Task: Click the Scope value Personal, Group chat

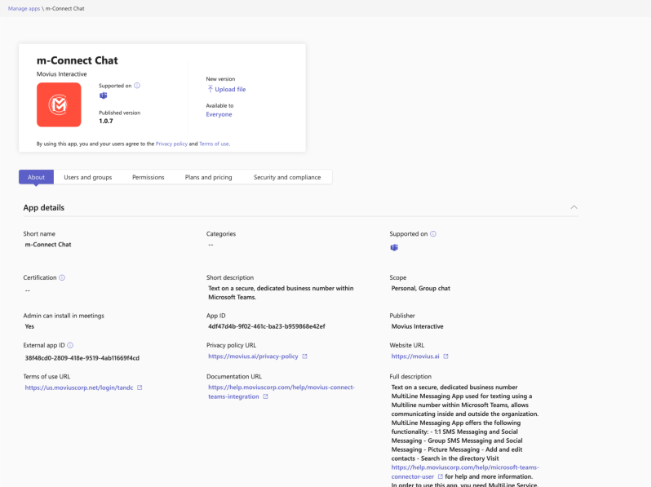Action: tap(421, 288)
